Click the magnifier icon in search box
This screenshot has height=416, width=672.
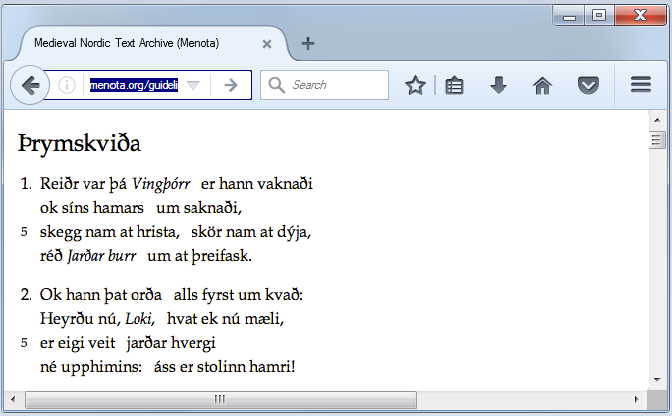click(x=277, y=86)
